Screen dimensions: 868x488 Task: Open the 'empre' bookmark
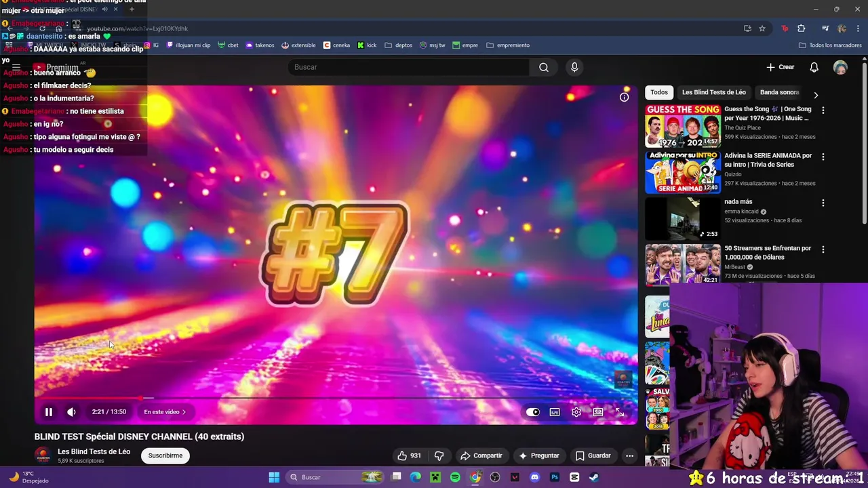(x=465, y=45)
